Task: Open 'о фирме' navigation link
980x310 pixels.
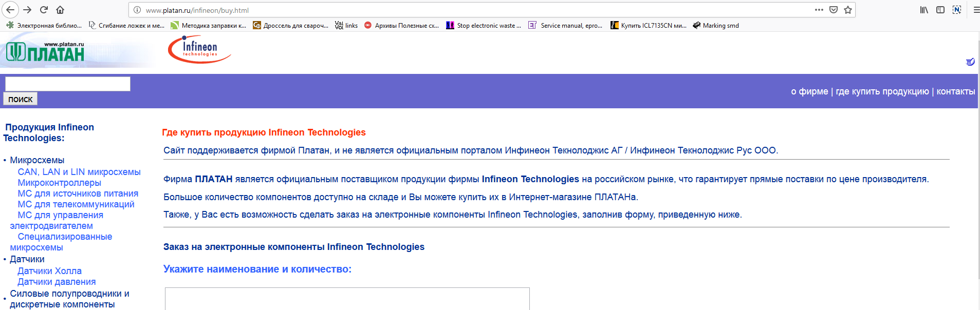Action: [809, 91]
